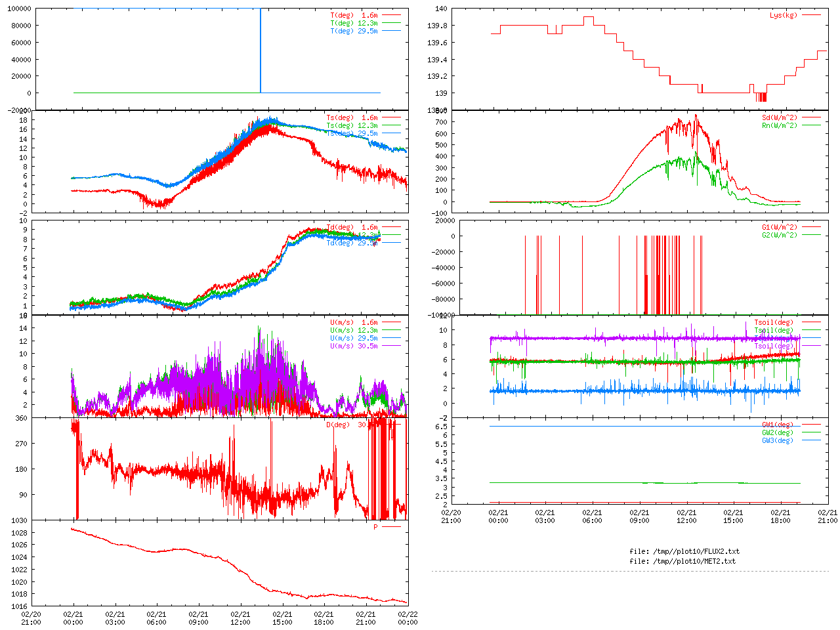Click the 02/21 12:00 tick under pressure plot

point(240,618)
